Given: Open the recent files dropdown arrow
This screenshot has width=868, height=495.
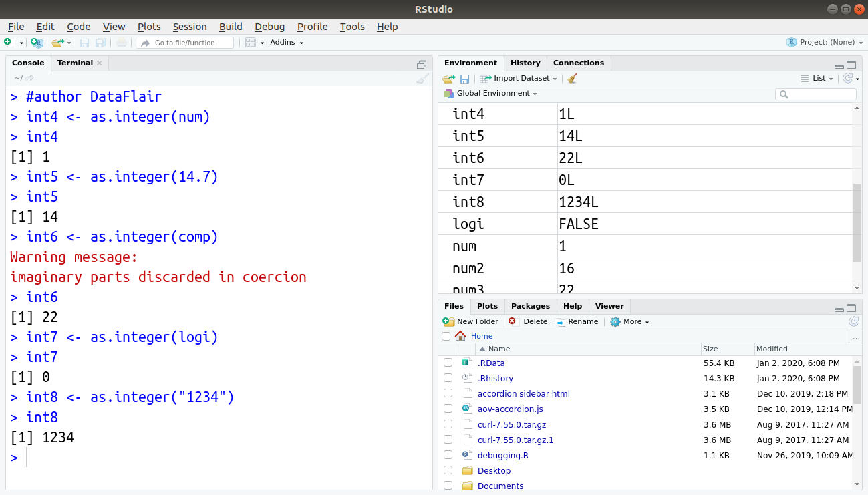Looking at the screenshot, I should pyautogui.click(x=69, y=43).
